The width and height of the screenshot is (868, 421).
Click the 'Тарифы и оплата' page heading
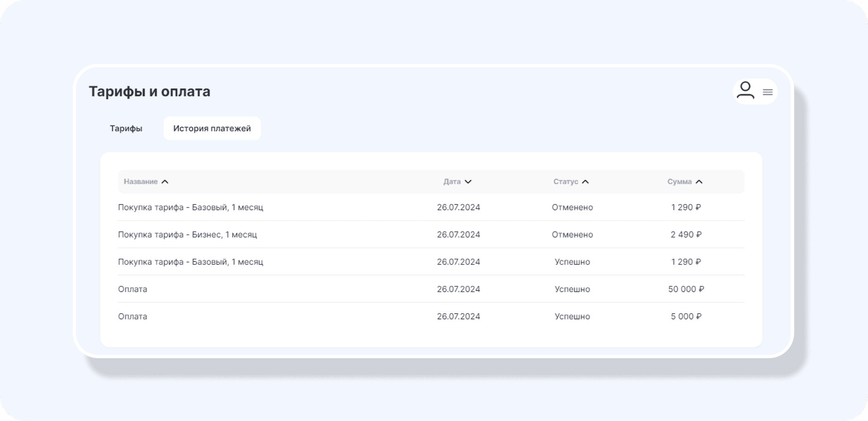(x=150, y=91)
